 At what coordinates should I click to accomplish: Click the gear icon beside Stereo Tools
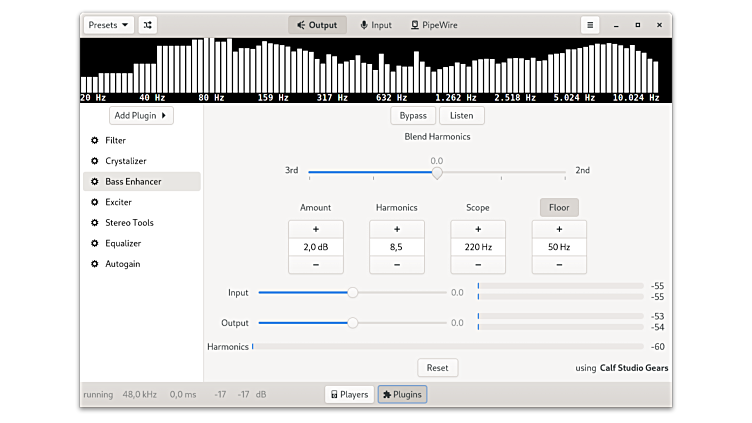(x=95, y=223)
